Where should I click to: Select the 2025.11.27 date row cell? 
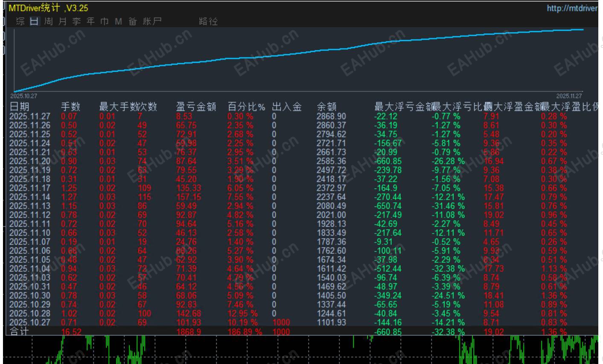coord(30,116)
